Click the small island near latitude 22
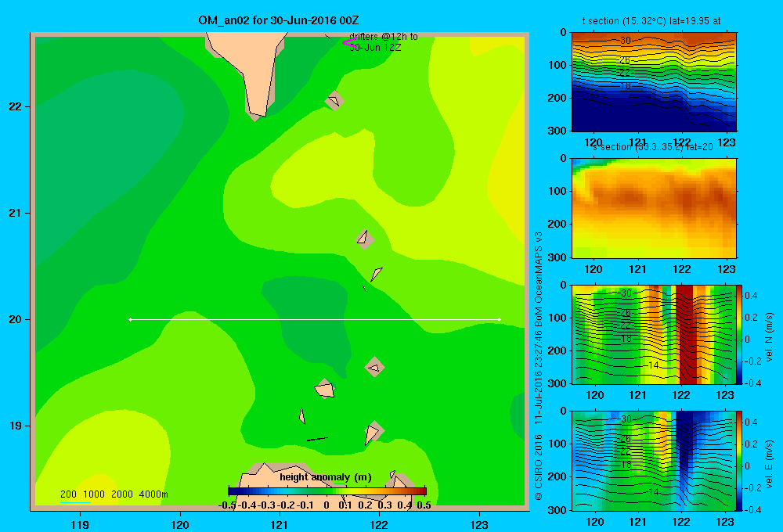 point(334,101)
